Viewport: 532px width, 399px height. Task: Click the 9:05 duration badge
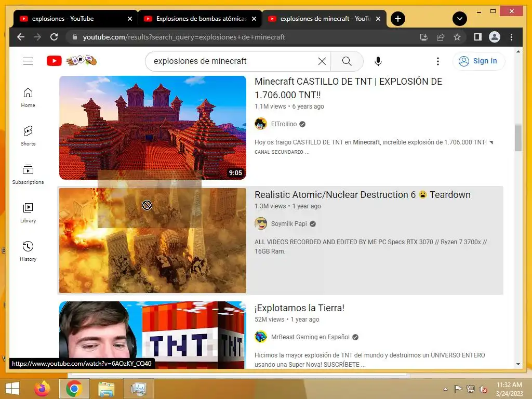click(x=235, y=172)
